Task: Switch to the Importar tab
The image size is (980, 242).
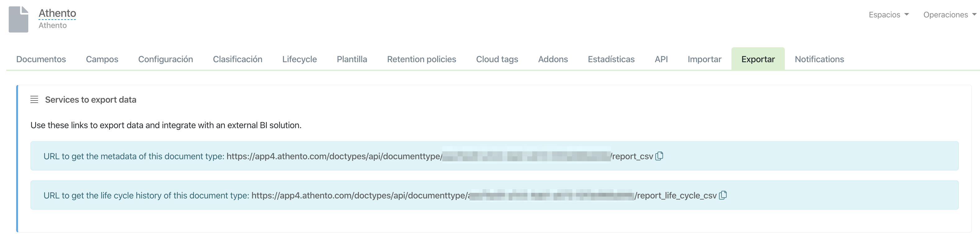Action: (704, 59)
